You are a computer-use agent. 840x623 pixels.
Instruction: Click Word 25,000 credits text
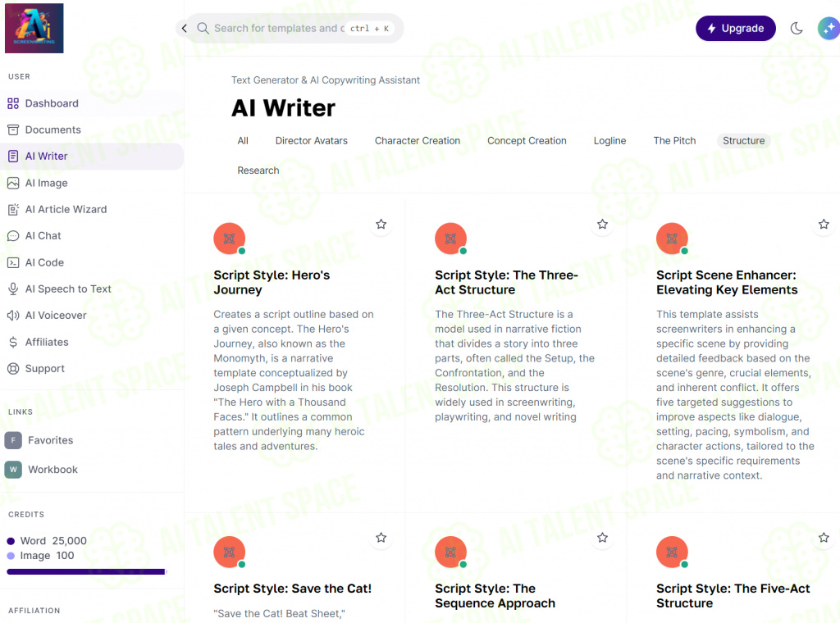pyautogui.click(x=53, y=541)
